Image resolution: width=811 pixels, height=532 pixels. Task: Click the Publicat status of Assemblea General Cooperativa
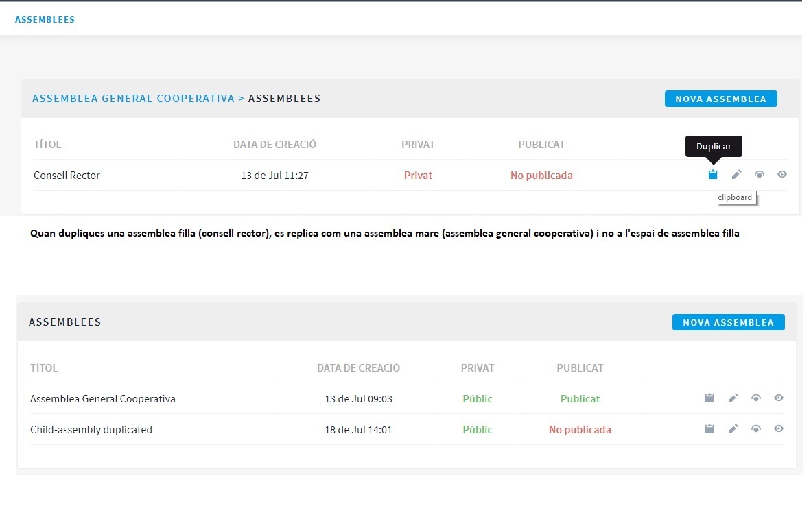pos(580,399)
